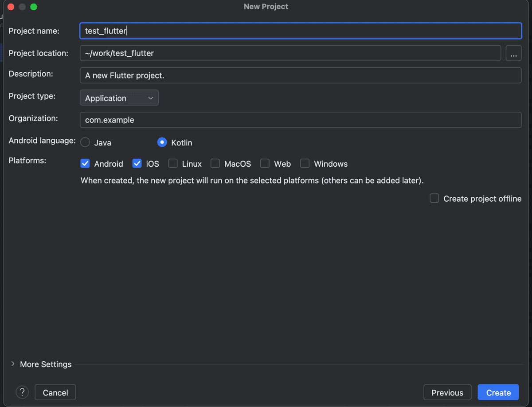Select Kotlin as Android language
The width and height of the screenshot is (532, 407).
pyautogui.click(x=162, y=142)
